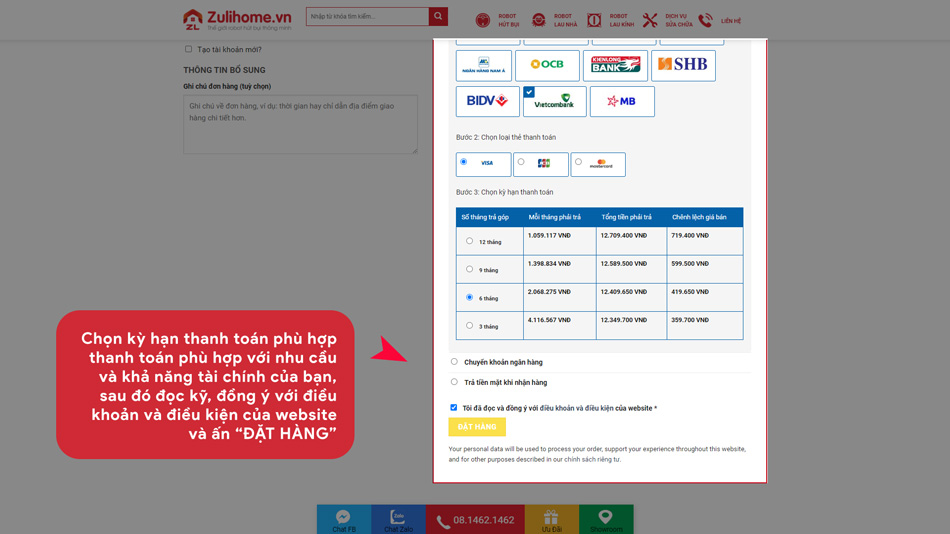Click the search magnifier icon in header
Viewport: 950px width, 534px height.
[438, 16]
